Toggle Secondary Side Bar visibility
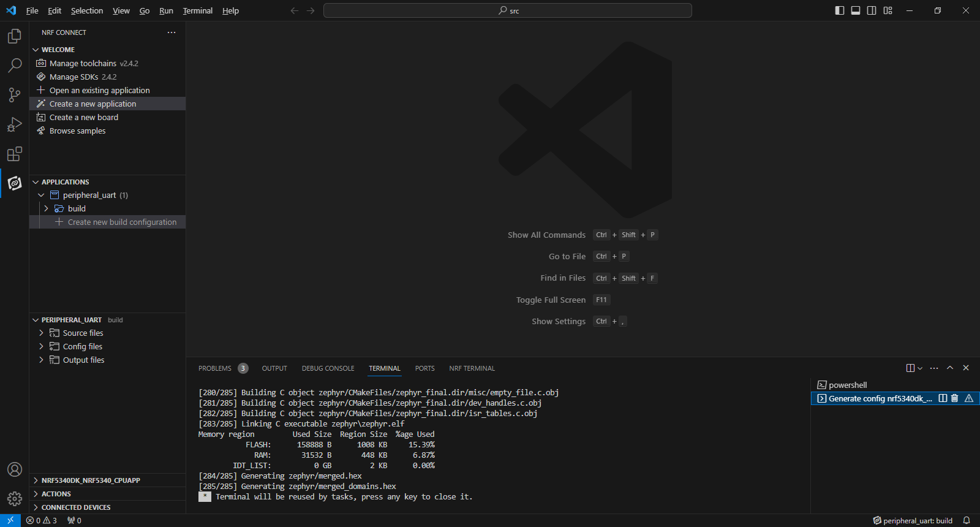Viewport: 980px width, 527px height. click(x=872, y=10)
